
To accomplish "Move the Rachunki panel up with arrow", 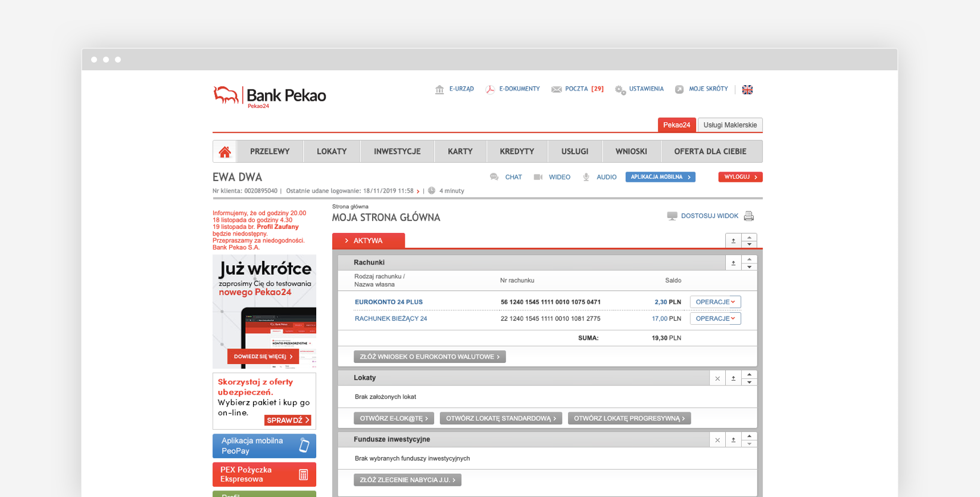I will (x=749, y=259).
